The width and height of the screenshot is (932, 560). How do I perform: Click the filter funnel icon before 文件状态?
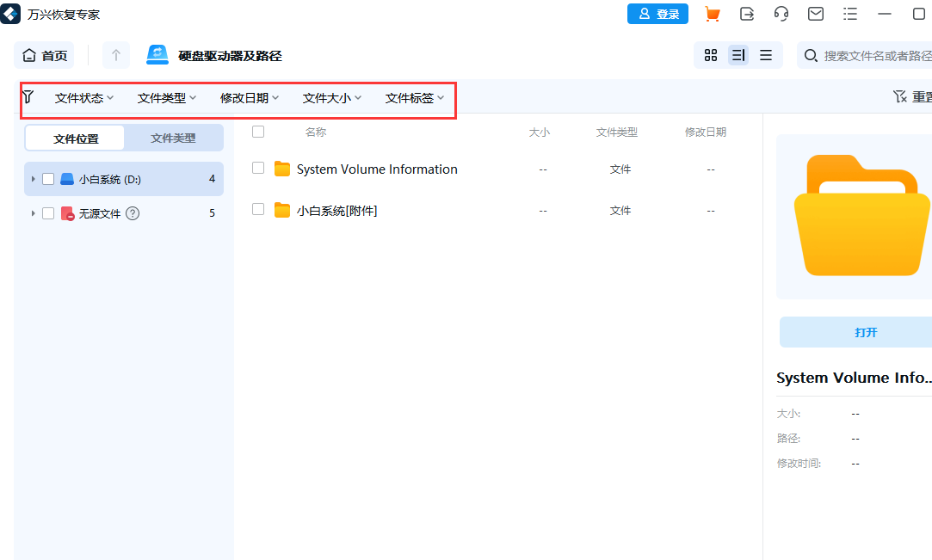[x=28, y=96]
